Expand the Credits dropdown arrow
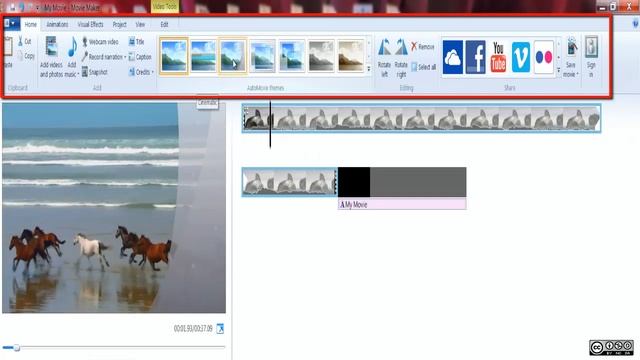Viewport: 640px width, 360px height. [x=153, y=73]
